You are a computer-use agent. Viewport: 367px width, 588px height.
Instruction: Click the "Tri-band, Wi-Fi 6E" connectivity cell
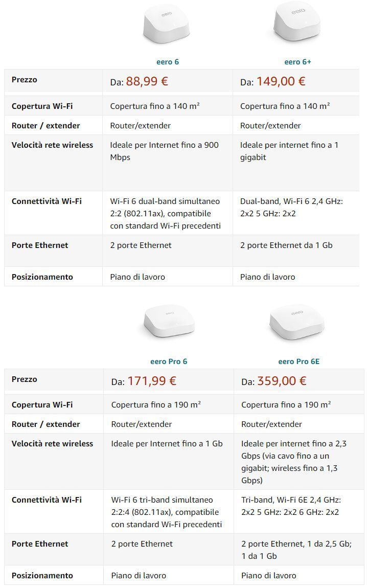tap(291, 506)
